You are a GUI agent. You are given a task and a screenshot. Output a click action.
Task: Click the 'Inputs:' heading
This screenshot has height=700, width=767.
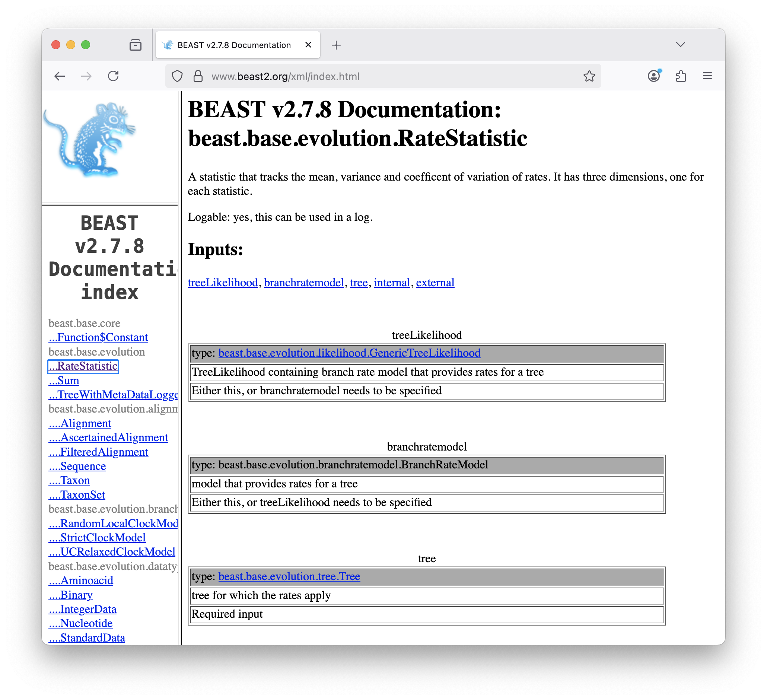(215, 249)
